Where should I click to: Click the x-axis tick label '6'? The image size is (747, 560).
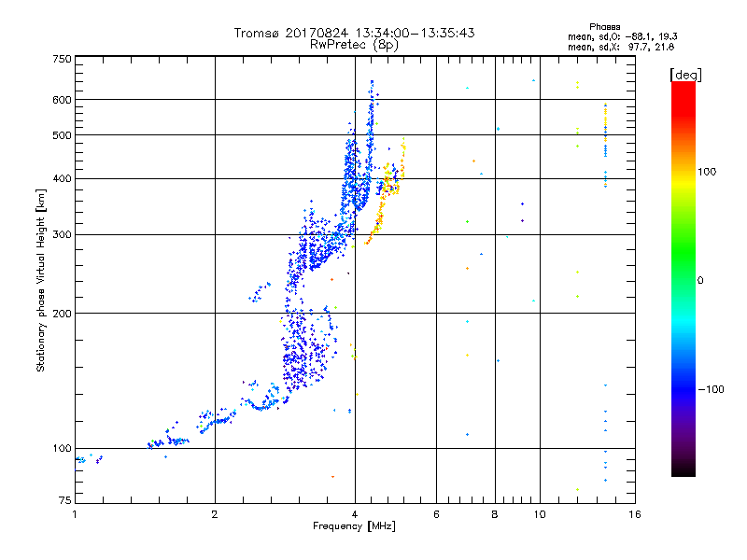pos(436,514)
